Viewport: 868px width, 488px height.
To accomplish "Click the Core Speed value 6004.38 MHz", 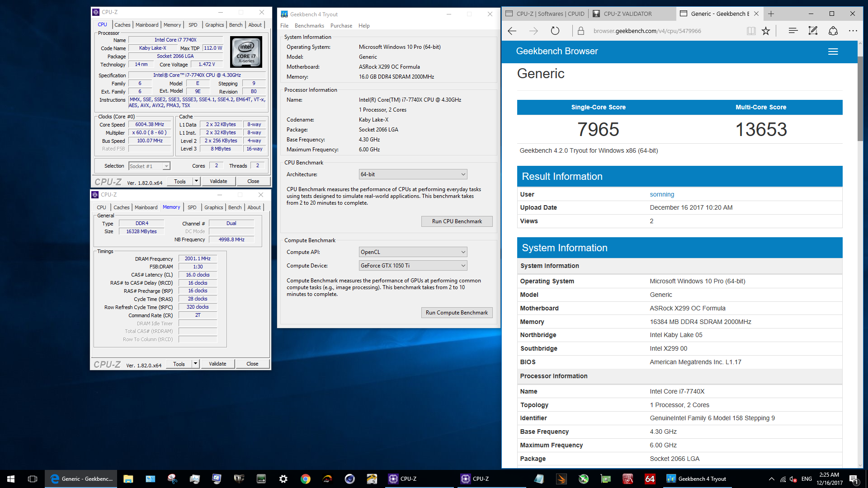I will [x=150, y=125].
